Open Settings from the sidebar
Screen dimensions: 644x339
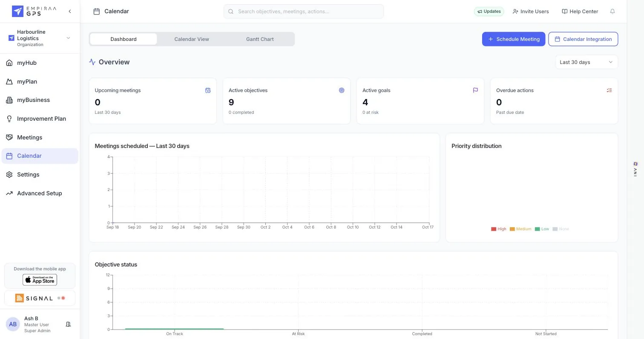pos(40,174)
